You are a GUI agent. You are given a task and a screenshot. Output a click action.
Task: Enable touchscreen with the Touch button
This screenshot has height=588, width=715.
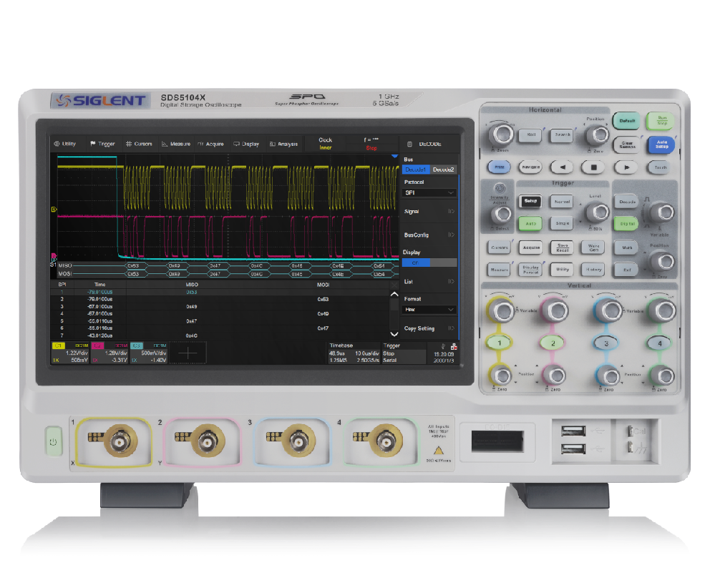pos(660,167)
